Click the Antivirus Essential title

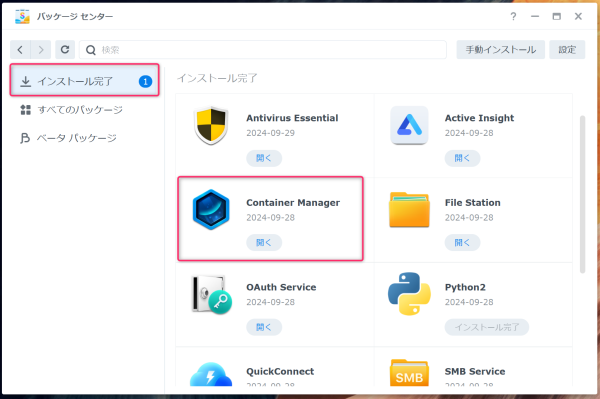(x=292, y=118)
